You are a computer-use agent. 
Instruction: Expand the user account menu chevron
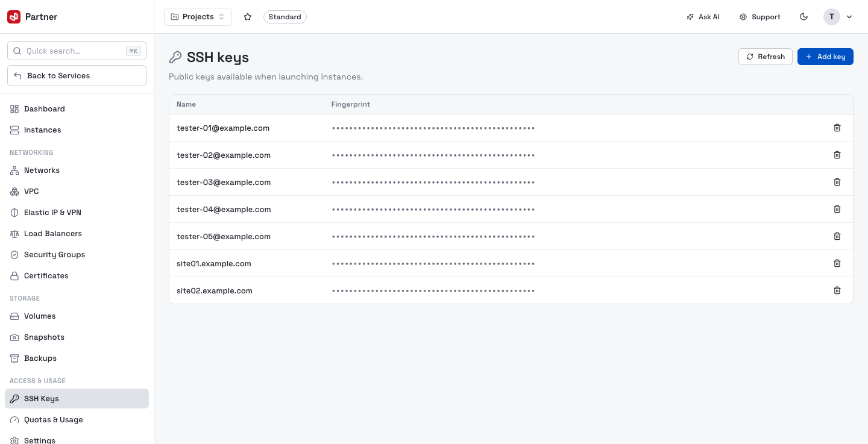coord(849,17)
